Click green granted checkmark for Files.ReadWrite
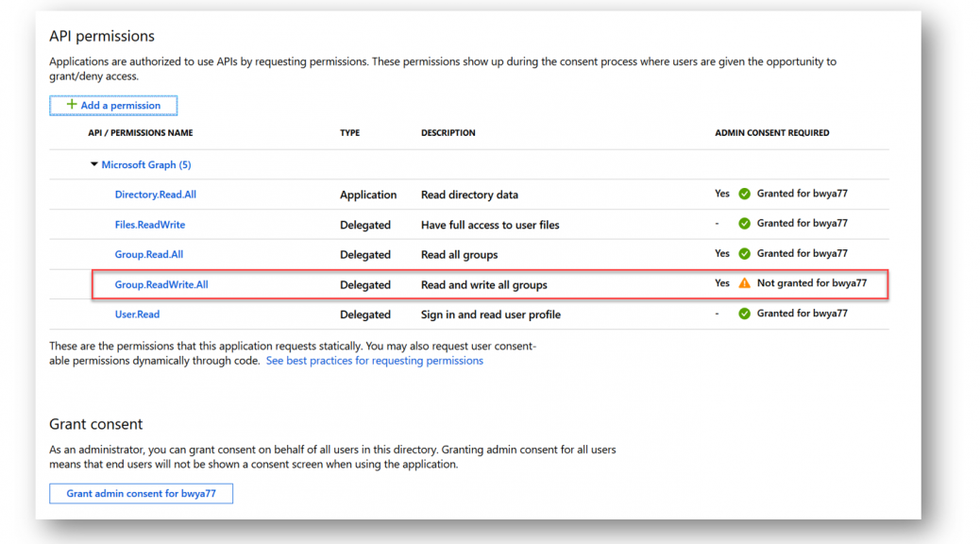Image resolution: width=980 pixels, height=544 pixels. (x=744, y=223)
